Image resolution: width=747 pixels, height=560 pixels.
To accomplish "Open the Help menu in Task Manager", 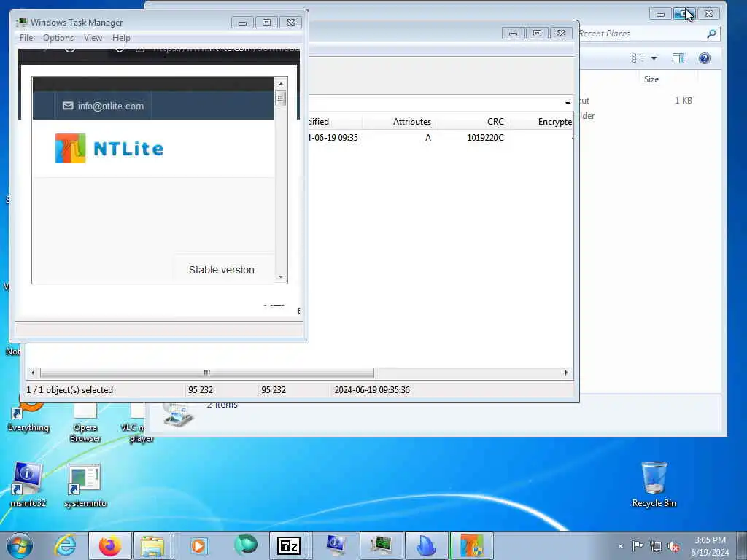I will click(x=121, y=38).
